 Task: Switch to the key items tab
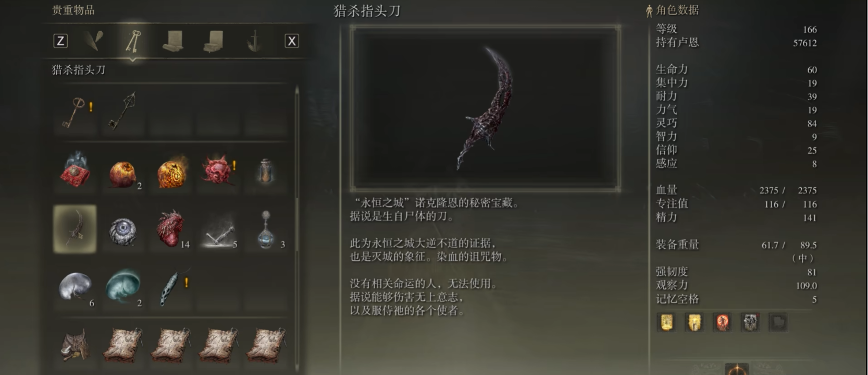(x=133, y=42)
